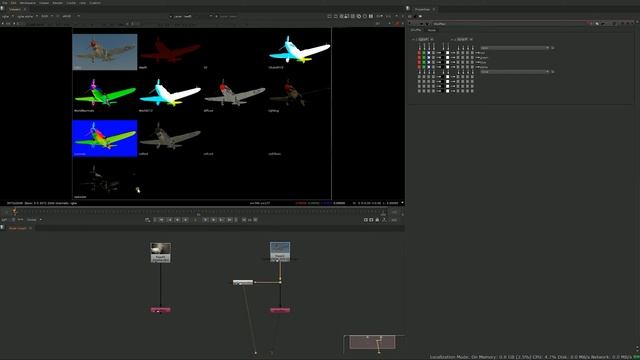The image size is (640, 360).
Task: Set first output row to black
Action: 443,53
